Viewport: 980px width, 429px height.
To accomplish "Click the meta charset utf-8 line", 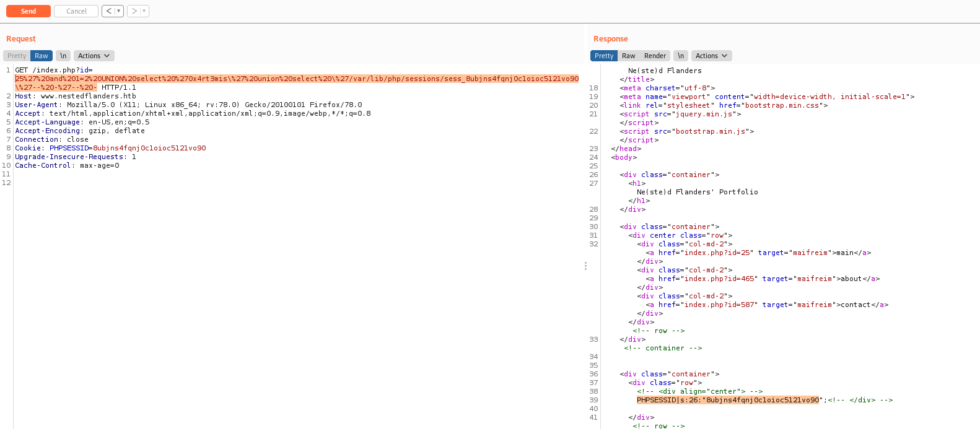I will (667, 88).
